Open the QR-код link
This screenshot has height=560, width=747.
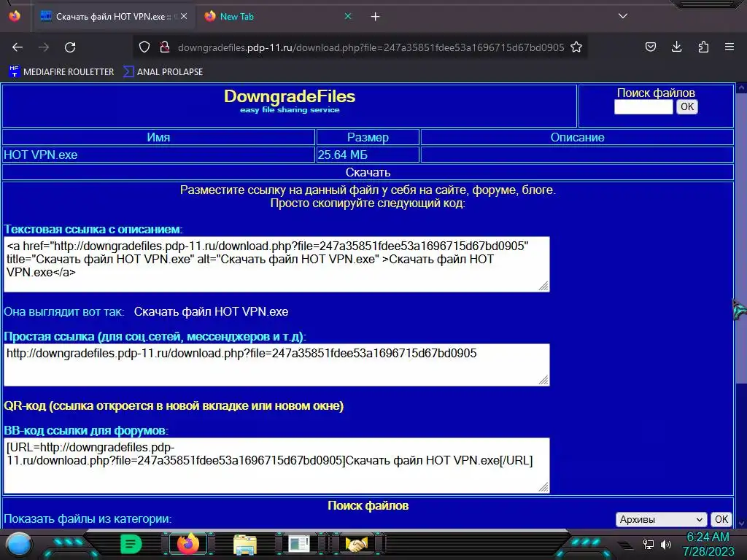pos(174,405)
